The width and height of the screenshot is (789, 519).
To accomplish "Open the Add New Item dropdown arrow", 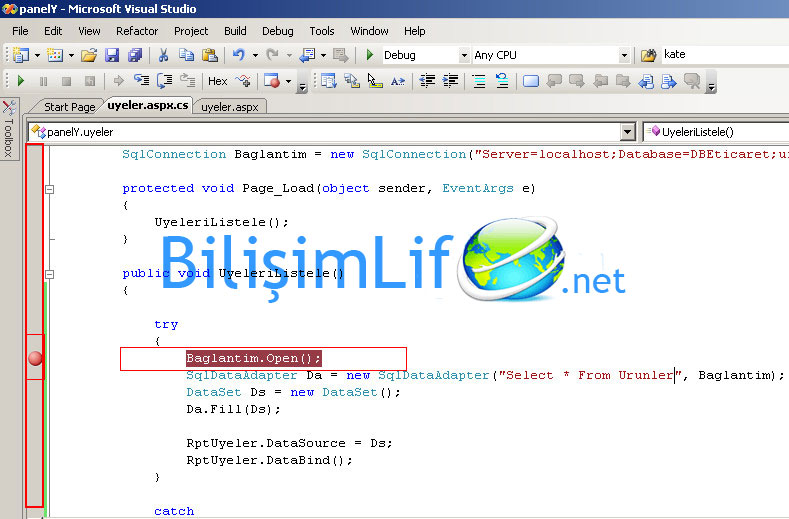I will [71, 55].
